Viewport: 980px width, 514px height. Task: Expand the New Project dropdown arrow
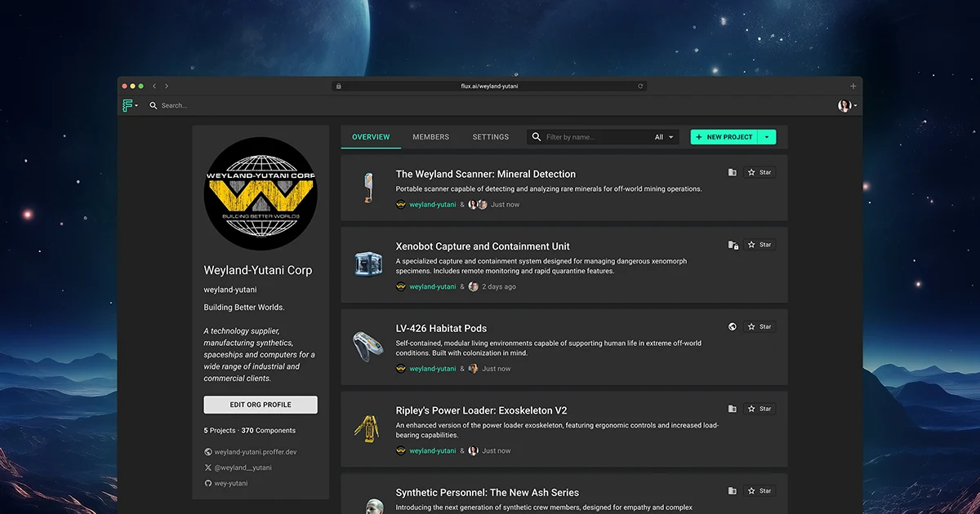tap(768, 136)
